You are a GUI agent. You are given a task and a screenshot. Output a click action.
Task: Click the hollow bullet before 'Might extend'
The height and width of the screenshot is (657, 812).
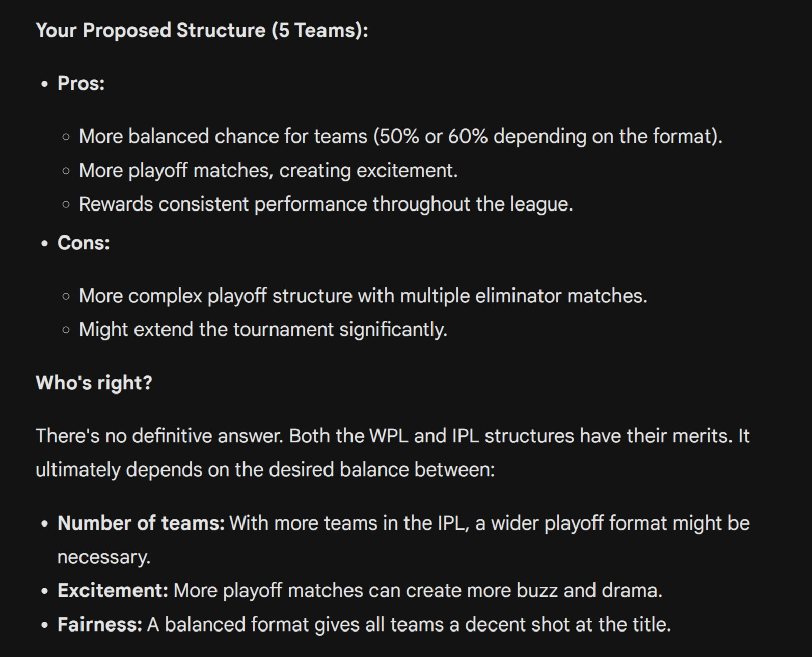(x=66, y=330)
